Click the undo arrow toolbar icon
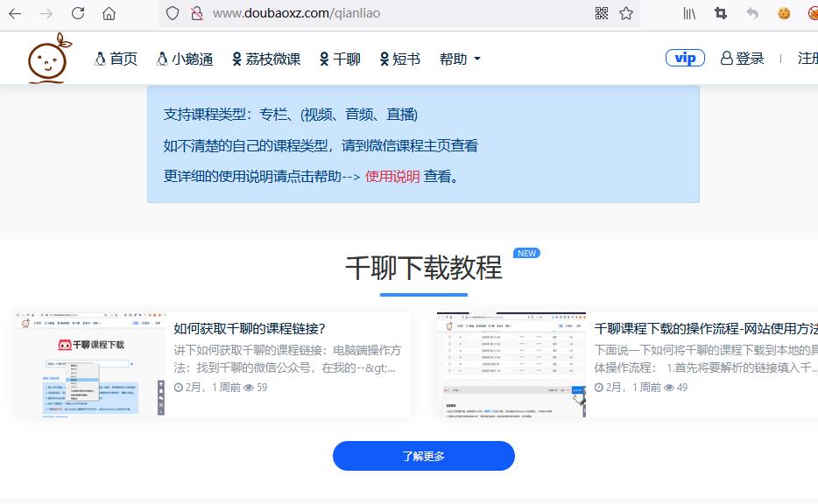The width and height of the screenshot is (818, 504). pyautogui.click(x=751, y=13)
